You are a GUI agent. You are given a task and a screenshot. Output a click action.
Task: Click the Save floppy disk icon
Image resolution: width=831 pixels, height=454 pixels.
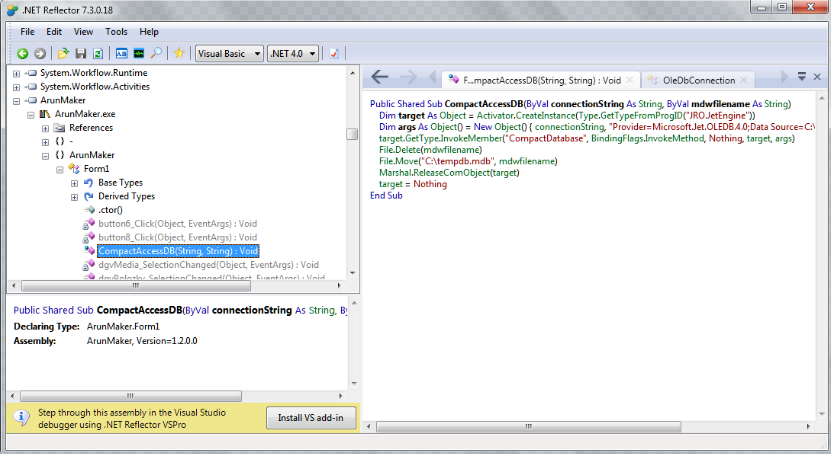point(81,54)
